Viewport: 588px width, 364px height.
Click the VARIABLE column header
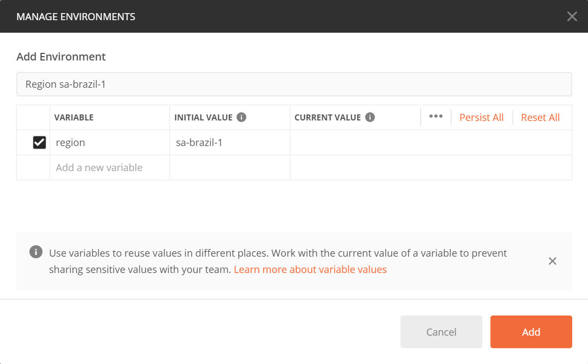(74, 117)
